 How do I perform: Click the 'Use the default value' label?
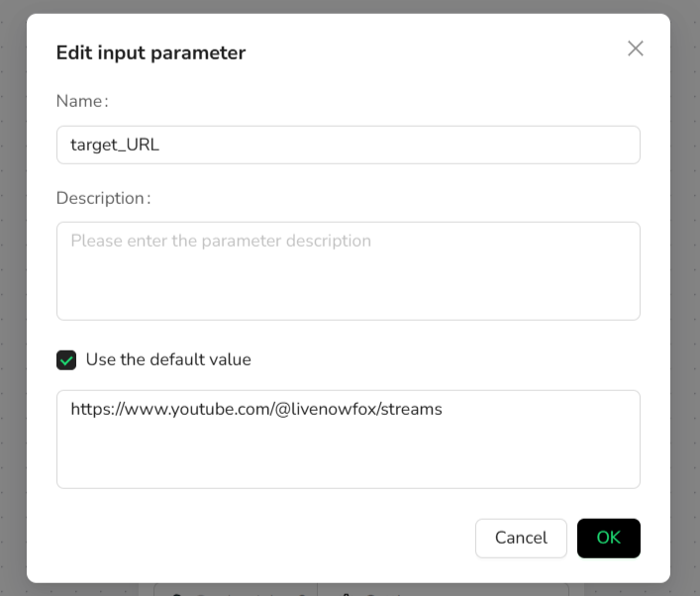coord(168,359)
